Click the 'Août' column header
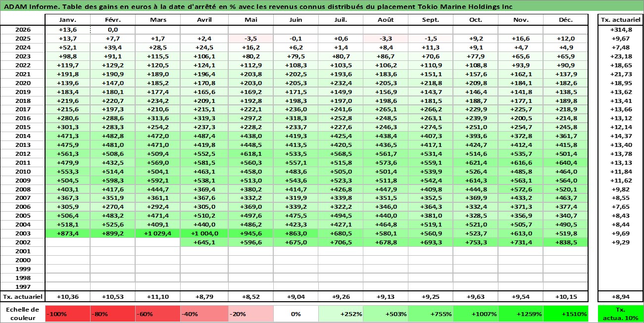Image resolution: width=644 pixels, height=323 pixels. (x=385, y=20)
